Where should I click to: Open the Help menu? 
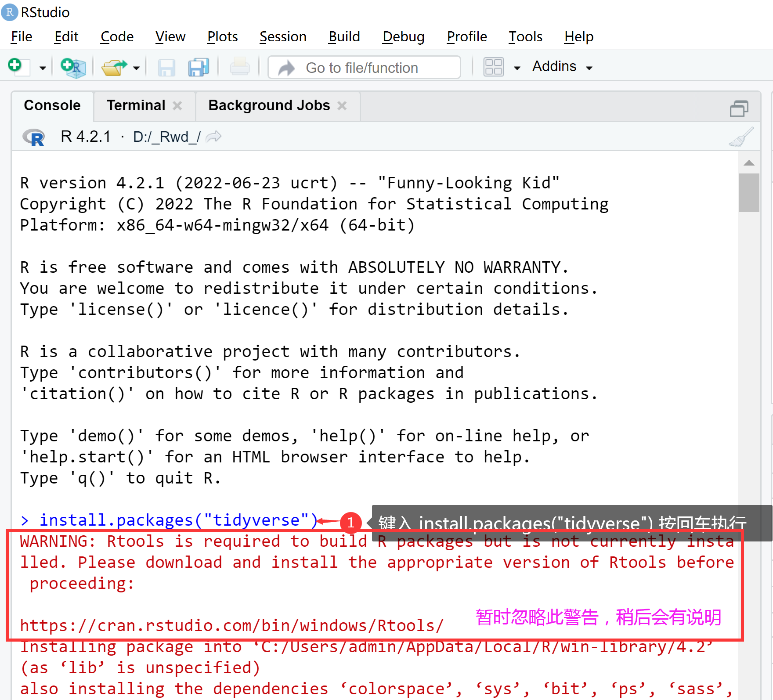[579, 36]
